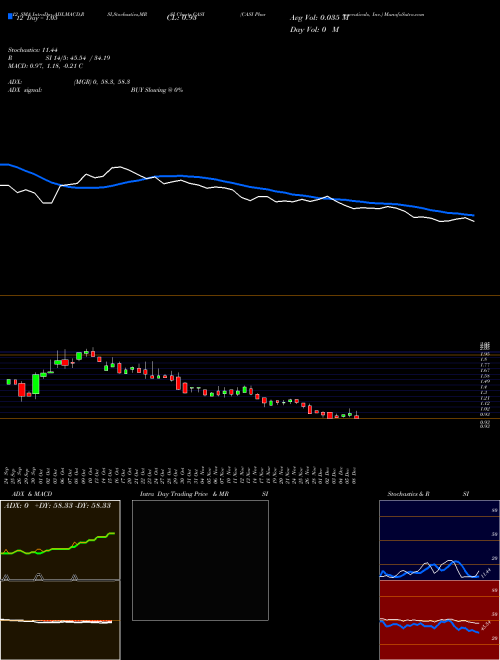The image size is (500, 660).
Task: Select "(MGR) 0, 58.3, 58.3" ADX values
Action: point(102,82)
